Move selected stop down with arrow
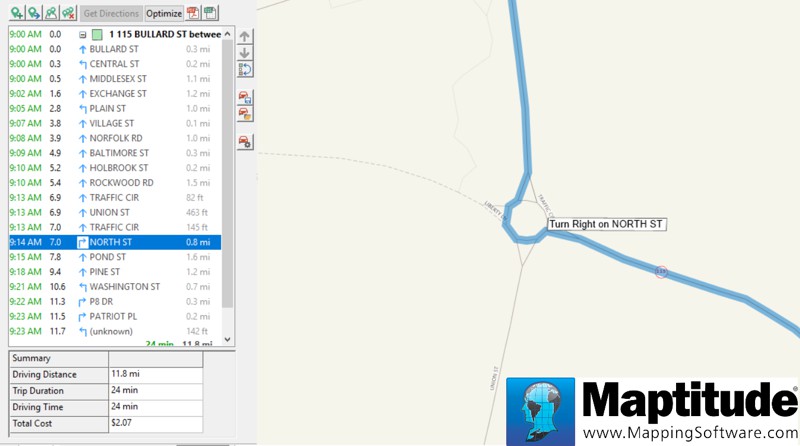Screen dimensions: 800x446 [x=245, y=52]
